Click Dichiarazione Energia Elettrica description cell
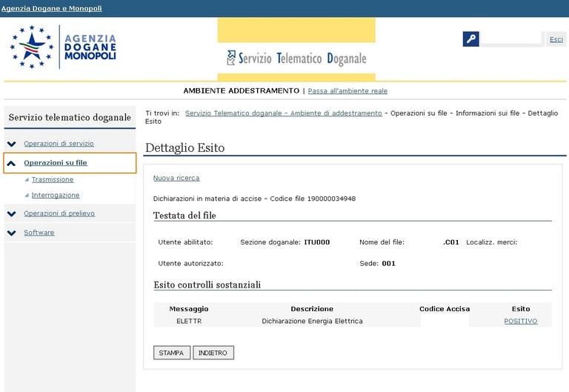The height and width of the screenshot is (392, 569). (312, 321)
